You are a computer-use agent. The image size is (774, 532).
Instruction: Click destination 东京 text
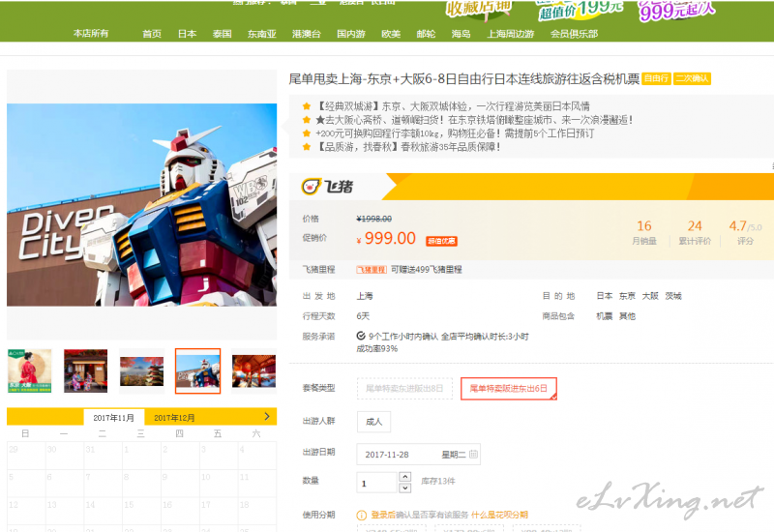coord(627,296)
